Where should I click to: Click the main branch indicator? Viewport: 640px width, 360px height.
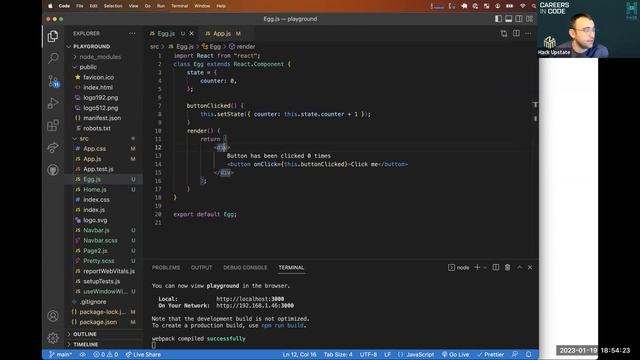[x=60, y=354]
